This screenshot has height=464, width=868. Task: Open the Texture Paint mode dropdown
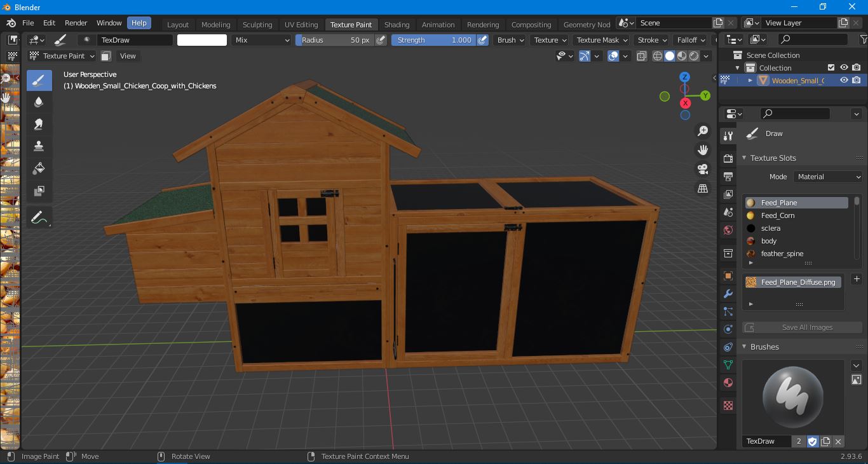click(62, 56)
